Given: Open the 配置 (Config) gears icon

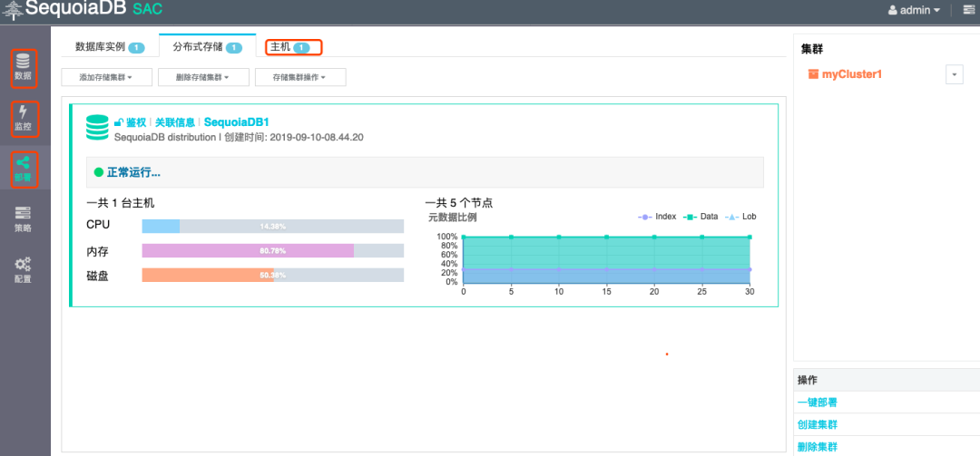Looking at the screenshot, I should point(23,270).
